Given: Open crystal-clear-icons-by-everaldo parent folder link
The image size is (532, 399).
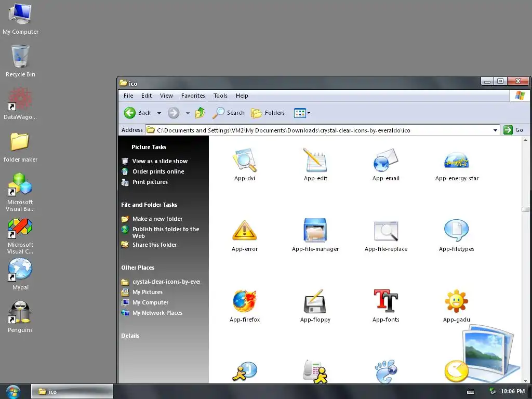Looking at the screenshot, I should (x=166, y=282).
